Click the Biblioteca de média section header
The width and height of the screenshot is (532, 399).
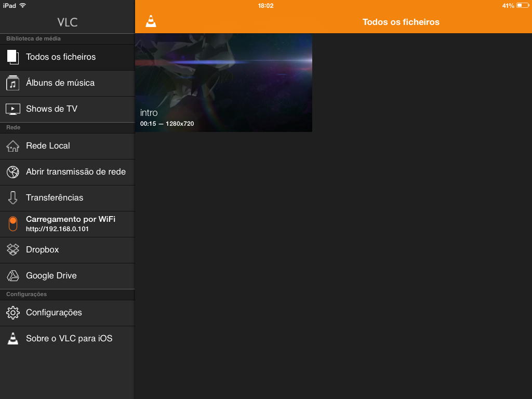[33, 38]
